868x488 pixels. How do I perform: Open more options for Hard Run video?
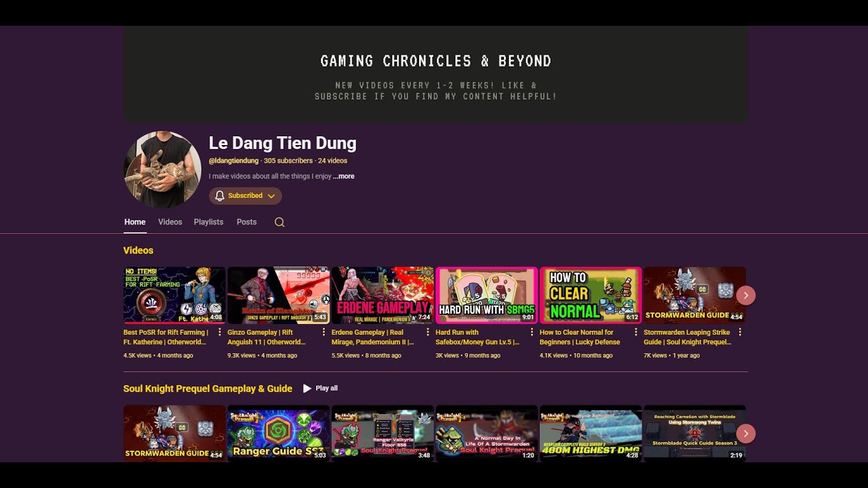[532, 332]
